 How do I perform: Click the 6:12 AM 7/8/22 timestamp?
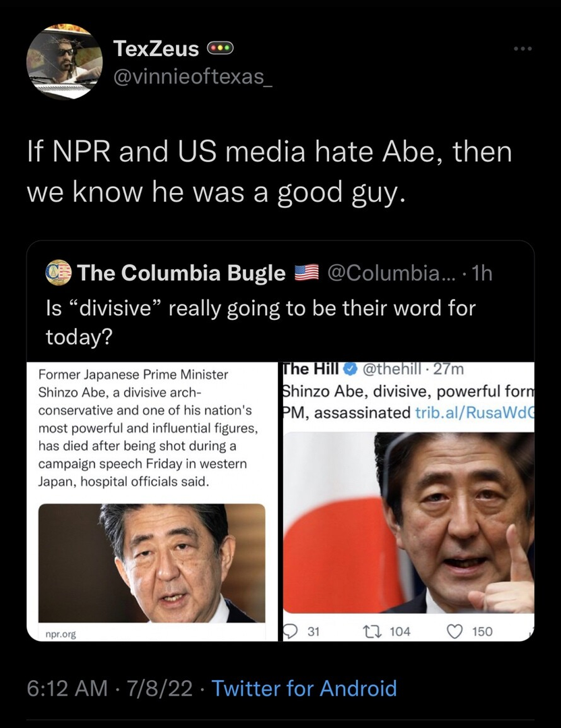[109, 688]
